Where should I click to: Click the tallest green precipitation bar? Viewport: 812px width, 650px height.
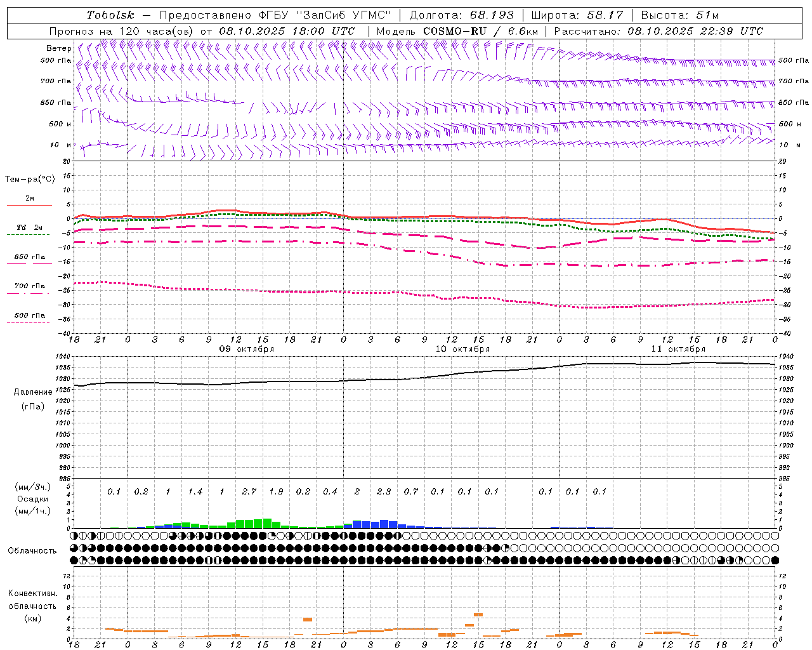click(267, 524)
